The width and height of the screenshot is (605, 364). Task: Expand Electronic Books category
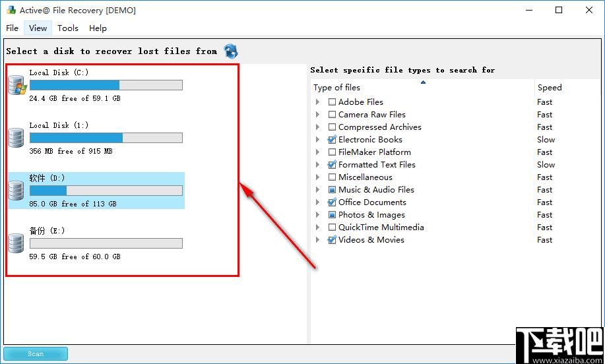pyautogui.click(x=317, y=140)
